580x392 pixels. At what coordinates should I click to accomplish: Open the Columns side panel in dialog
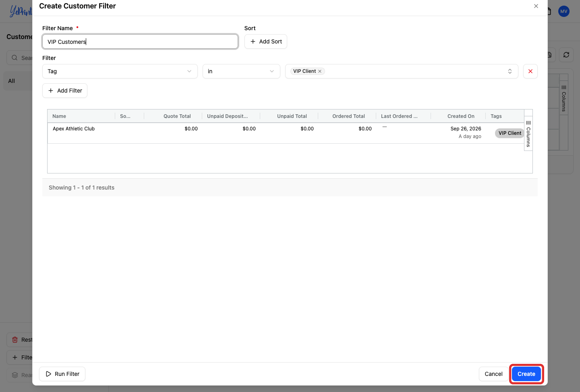click(x=528, y=134)
